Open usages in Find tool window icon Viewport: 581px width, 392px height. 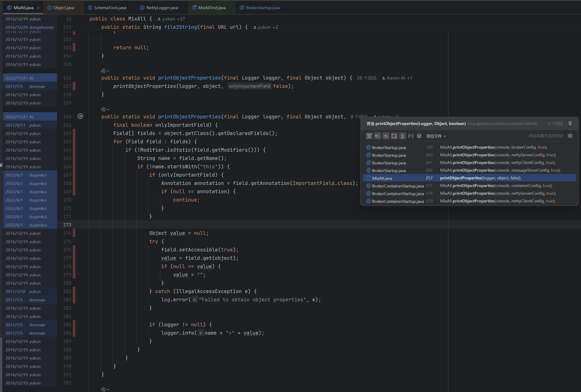pos(419,136)
